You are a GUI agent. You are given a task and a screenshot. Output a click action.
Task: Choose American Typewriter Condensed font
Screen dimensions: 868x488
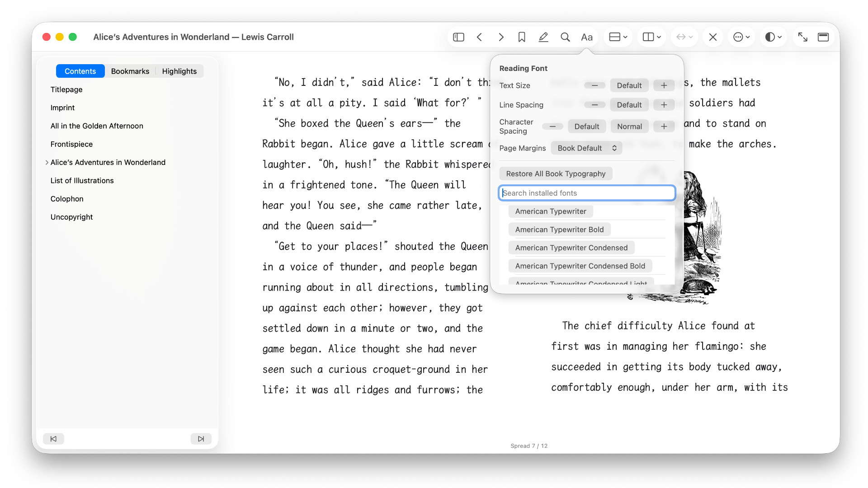(571, 248)
